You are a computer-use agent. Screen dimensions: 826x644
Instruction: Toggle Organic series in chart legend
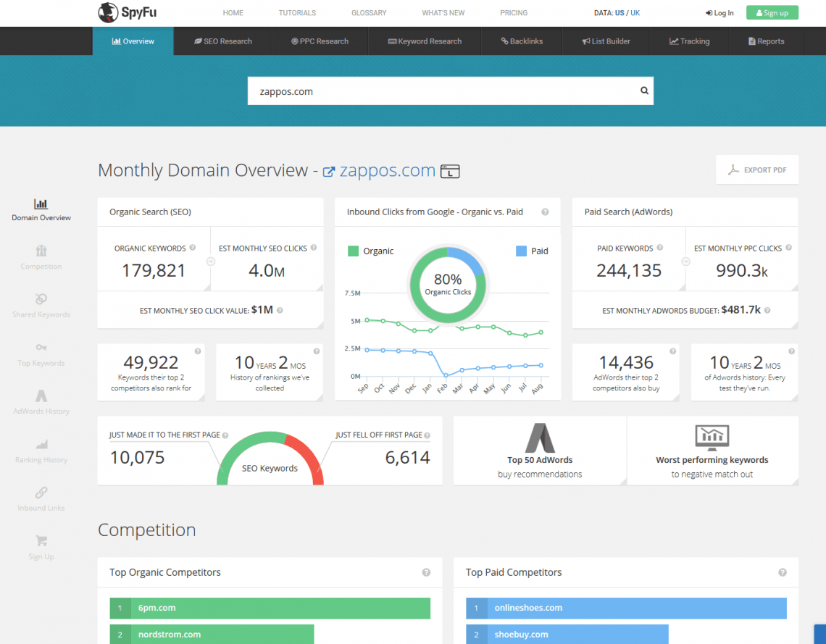coord(354,251)
